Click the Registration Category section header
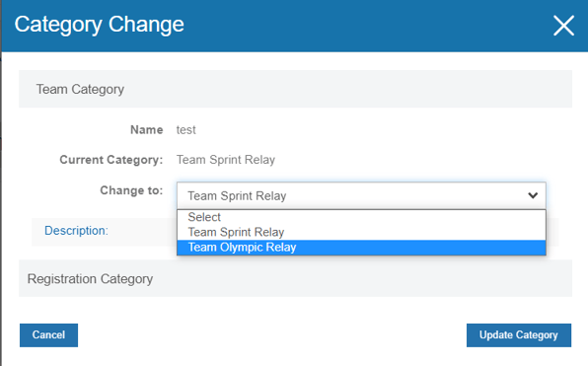 (x=295, y=278)
